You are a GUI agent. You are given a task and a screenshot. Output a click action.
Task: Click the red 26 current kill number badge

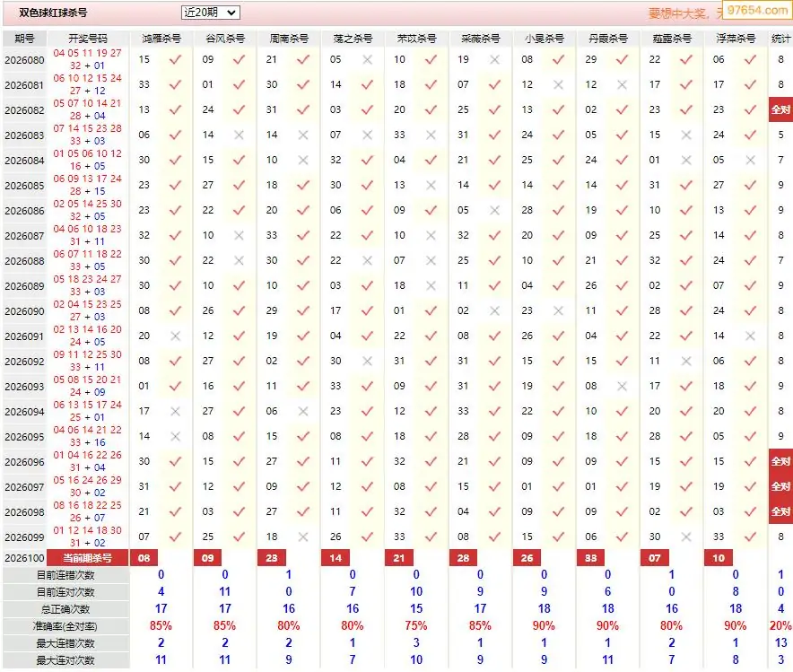527,558
